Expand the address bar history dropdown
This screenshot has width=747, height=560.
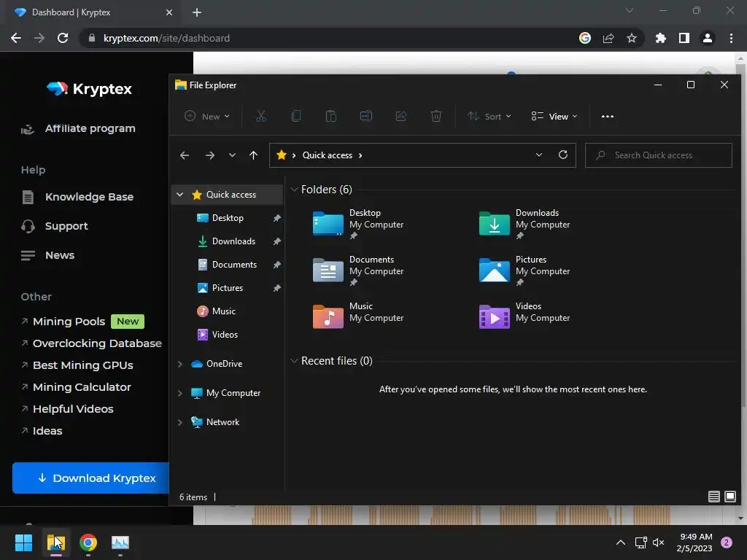pyautogui.click(x=539, y=155)
